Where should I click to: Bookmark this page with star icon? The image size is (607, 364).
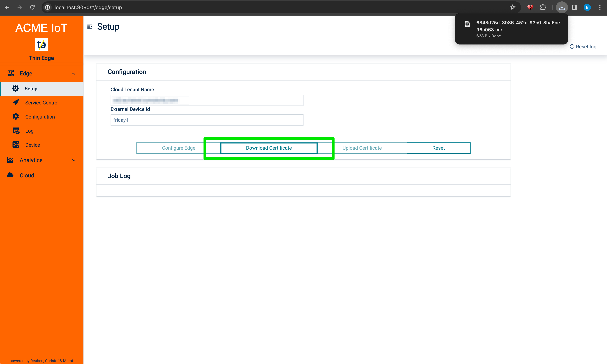tap(512, 7)
